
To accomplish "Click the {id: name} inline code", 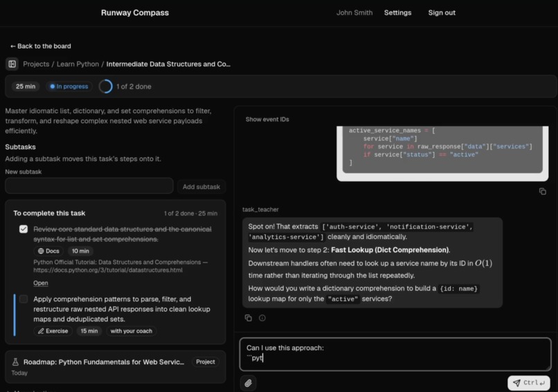I will [x=459, y=289].
